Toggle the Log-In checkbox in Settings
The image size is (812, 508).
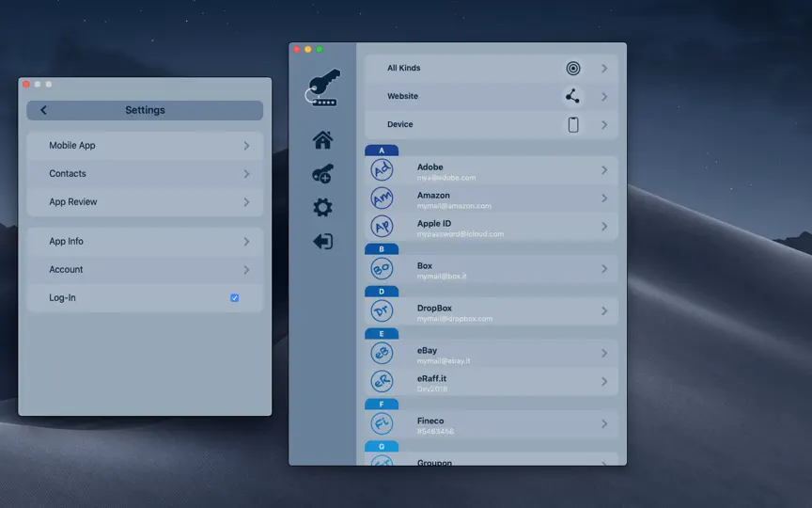click(235, 297)
